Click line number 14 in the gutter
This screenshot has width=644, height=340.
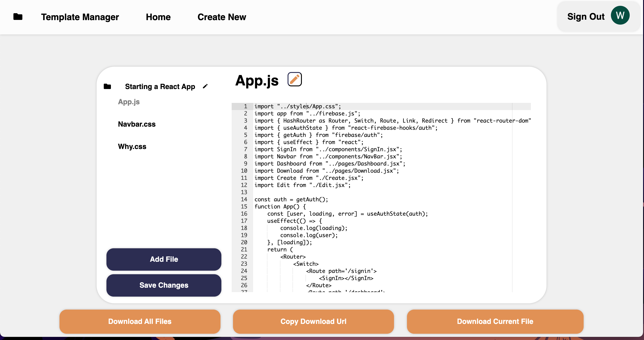coord(244,199)
